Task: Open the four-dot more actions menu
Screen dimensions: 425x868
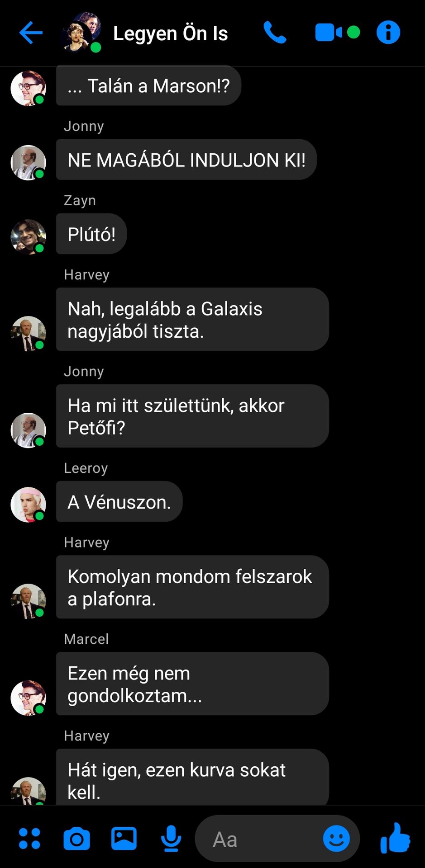Action: click(x=29, y=839)
